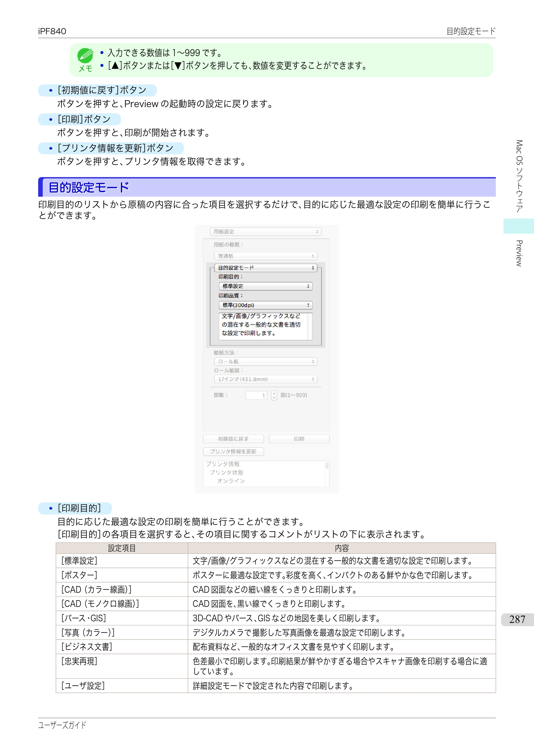Click the green memo pencil icon
The width and height of the screenshot is (534, 756).
[x=85, y=55]
